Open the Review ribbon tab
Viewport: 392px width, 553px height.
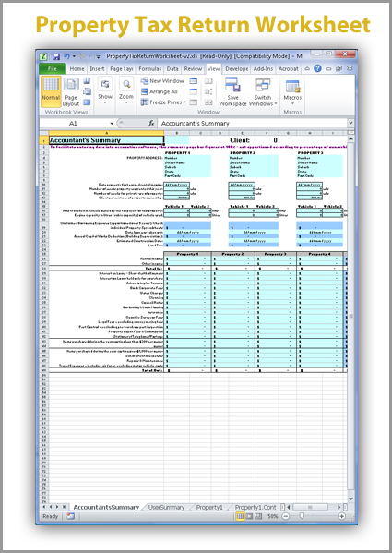pos(193,68)
